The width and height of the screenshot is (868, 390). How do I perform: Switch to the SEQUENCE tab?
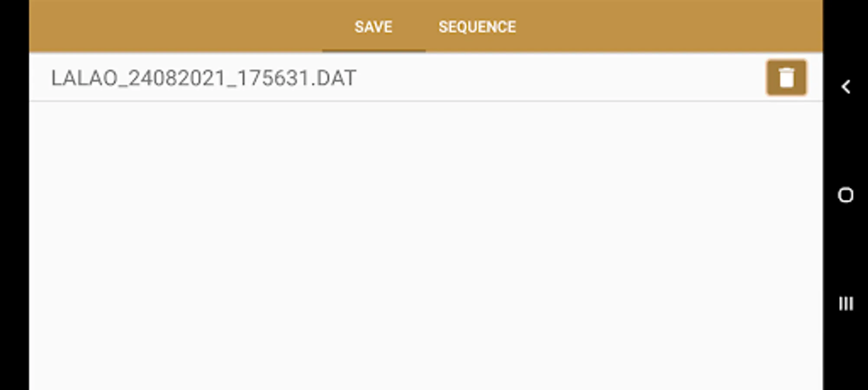pyautogui.click(x=477, y=27)
